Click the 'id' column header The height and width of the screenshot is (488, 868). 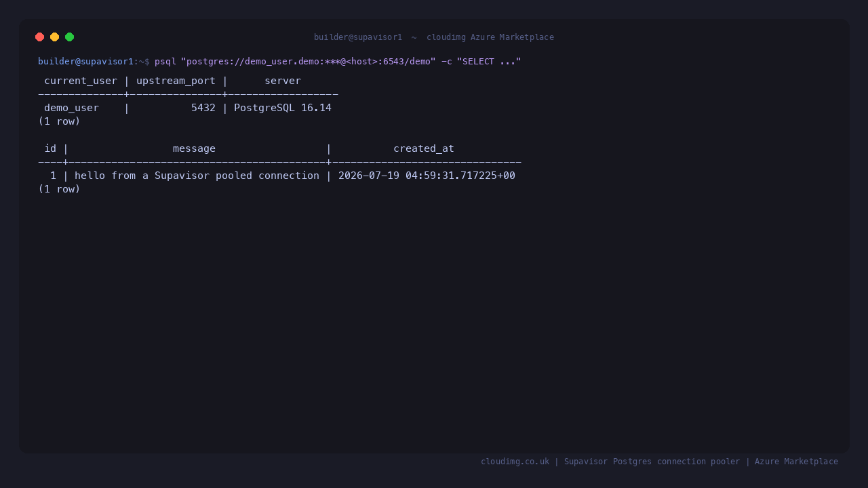[x=50, y=148]
